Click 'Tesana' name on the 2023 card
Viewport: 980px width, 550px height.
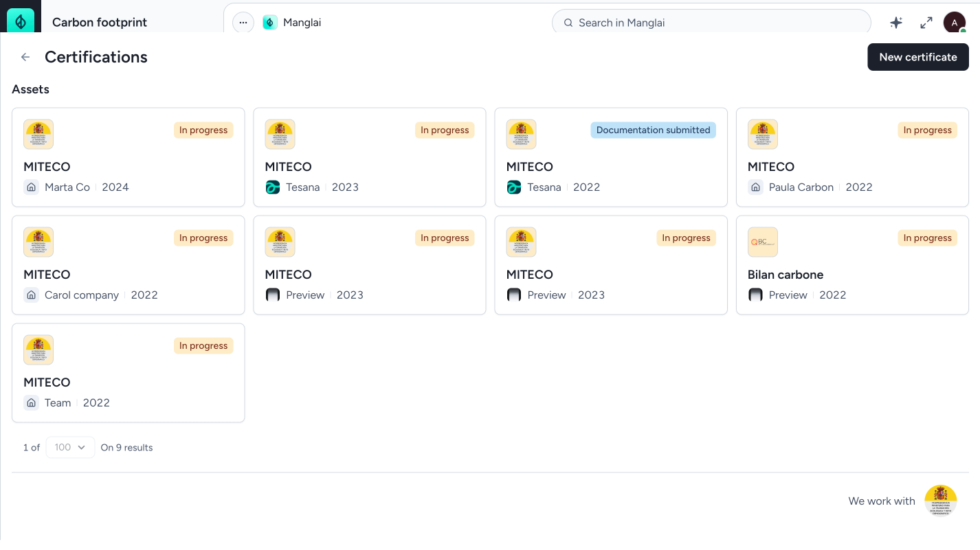303,187
